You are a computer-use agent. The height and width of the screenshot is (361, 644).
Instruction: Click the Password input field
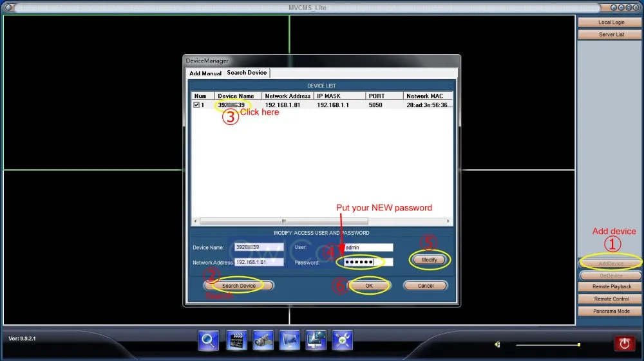[368, 262]
